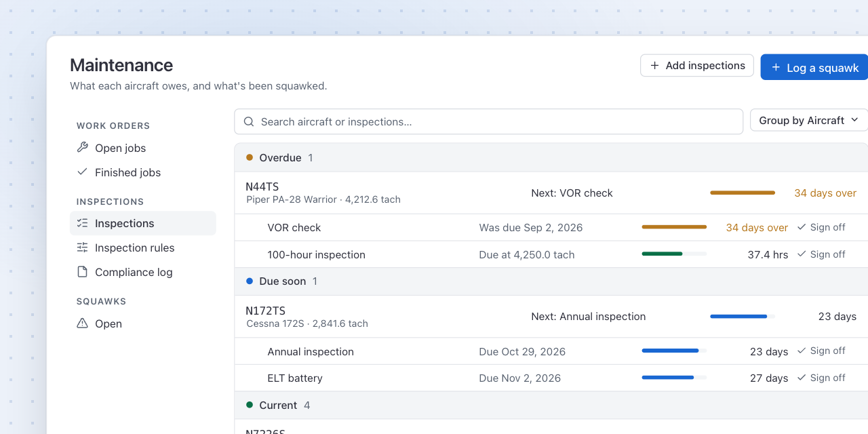868x434 pixels.
Task: Click 'Due Nov 2, 2026'
Action: click(x=520, y=378)
